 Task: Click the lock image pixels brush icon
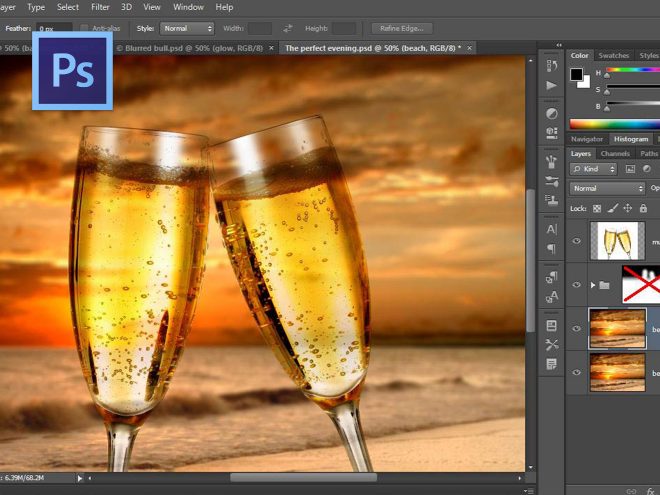612,208
